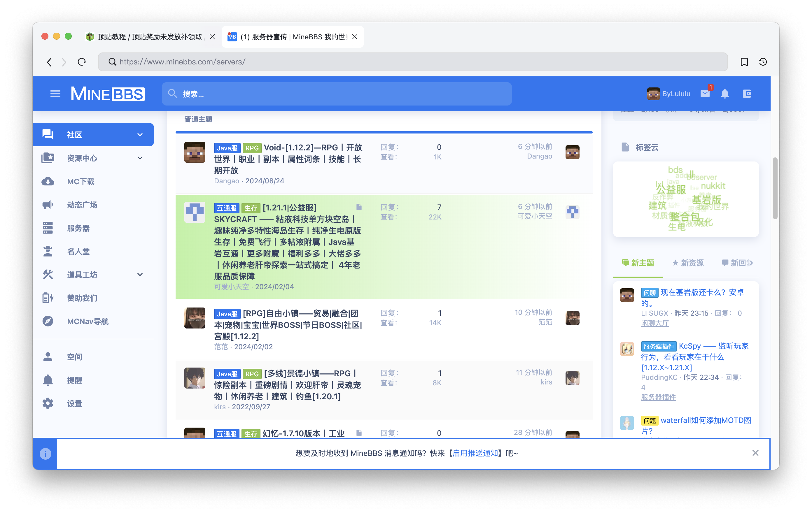Click the 名人堂 person icon
Screen dimensions: 812x513
(48, 251)
